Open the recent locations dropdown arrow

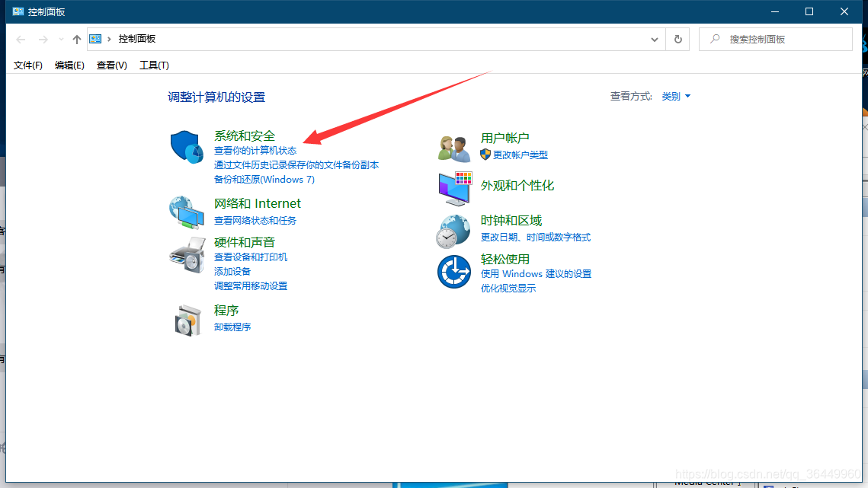point(61,40)
